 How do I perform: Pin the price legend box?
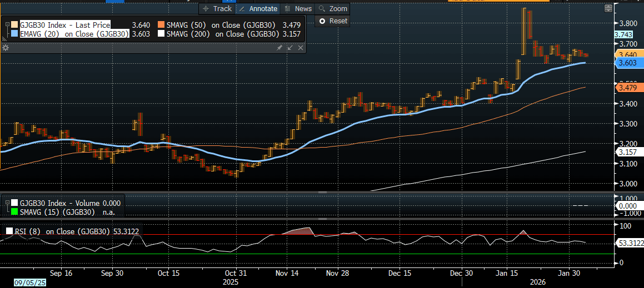pyautogui.click(x=279, y=48)
